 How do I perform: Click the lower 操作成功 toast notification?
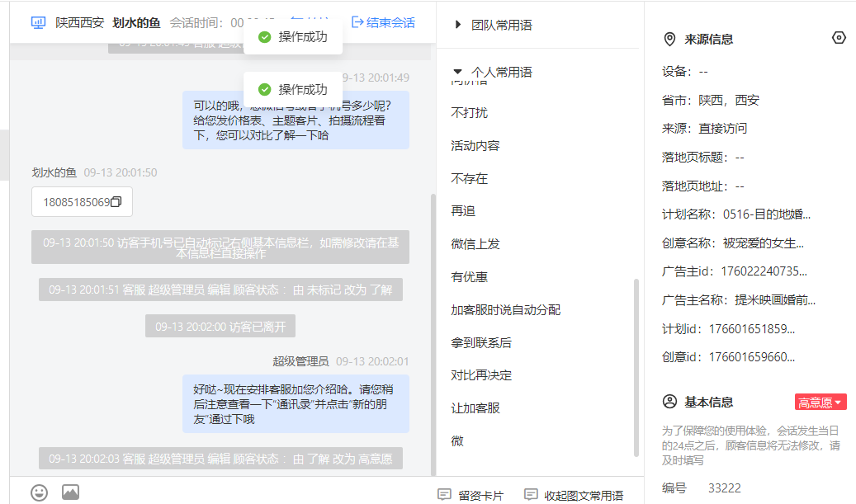tap(293, 89)
